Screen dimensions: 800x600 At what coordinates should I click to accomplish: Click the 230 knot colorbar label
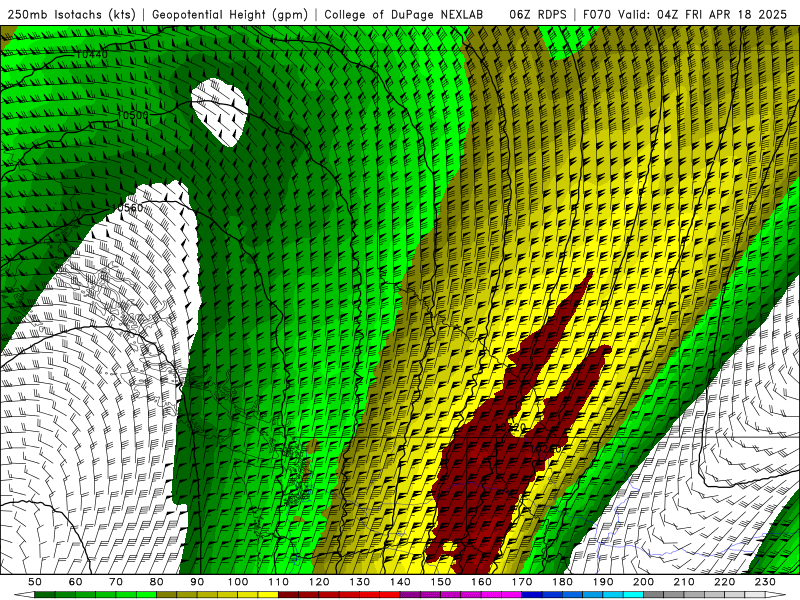click(x=765, y=582)
